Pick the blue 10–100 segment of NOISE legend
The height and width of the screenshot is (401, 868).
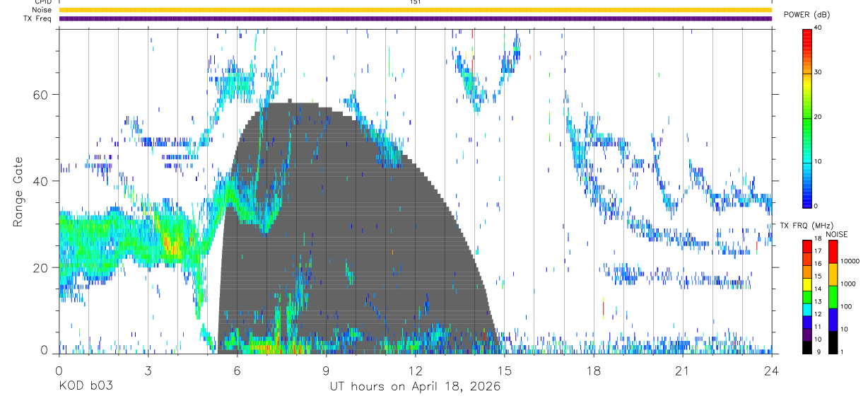tap(833, 319)
